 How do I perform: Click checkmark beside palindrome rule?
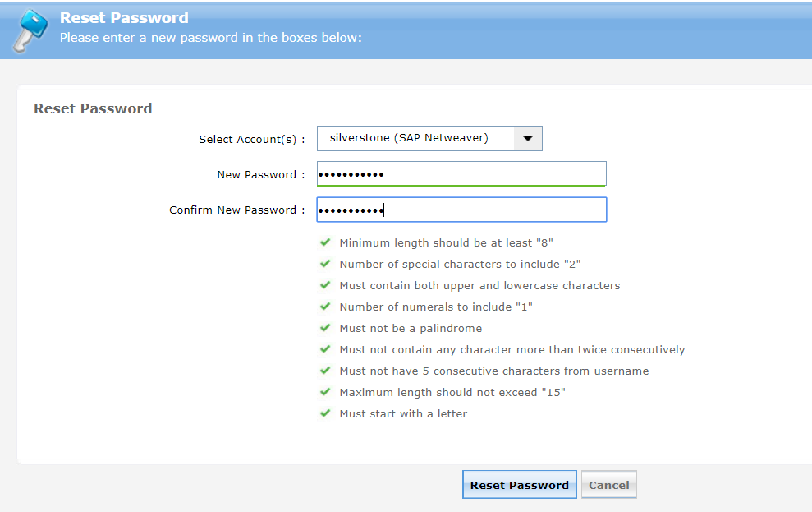(326, 328)
